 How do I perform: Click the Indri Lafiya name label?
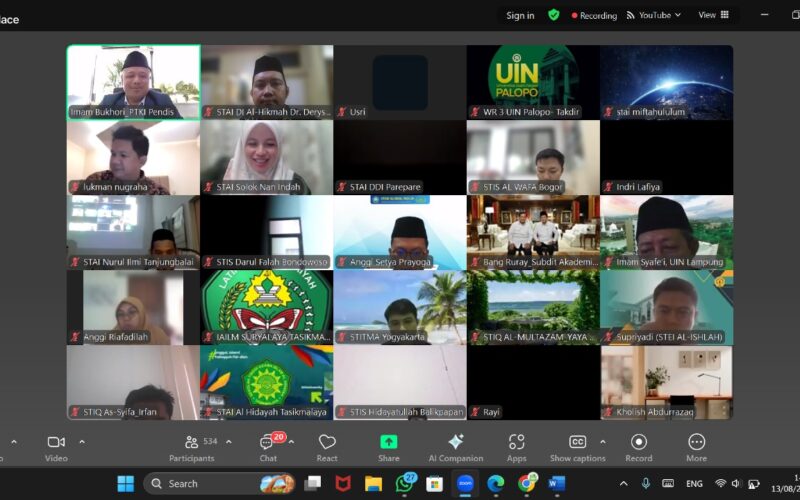tap(638, 187)
